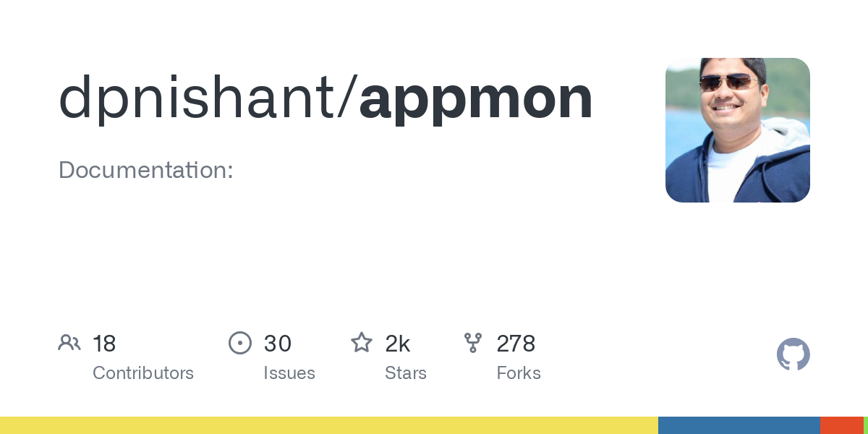
Task: Click the 2k stars count
Action: [x=398, y=344]
